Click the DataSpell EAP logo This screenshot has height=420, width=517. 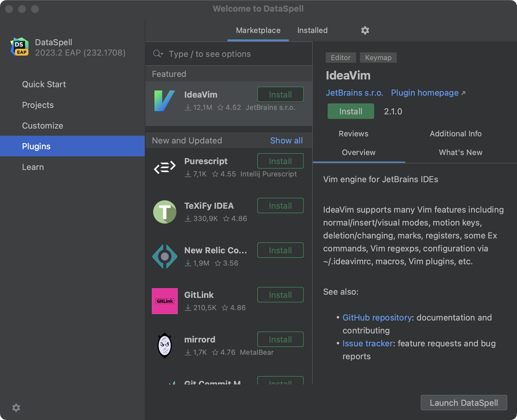point(19,47)
